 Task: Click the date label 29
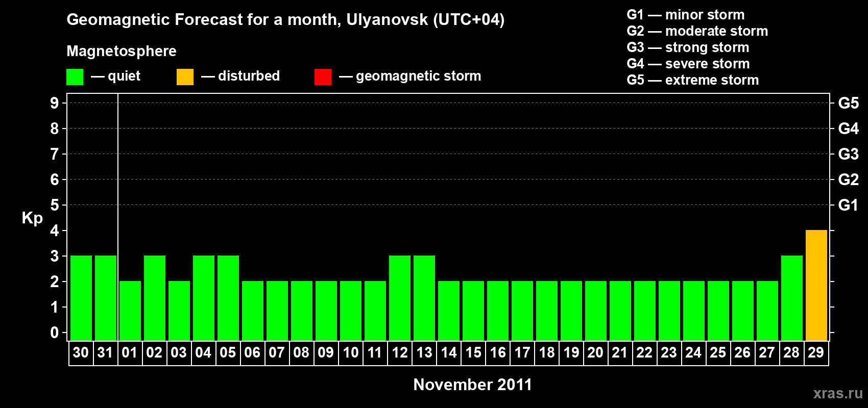816,353
